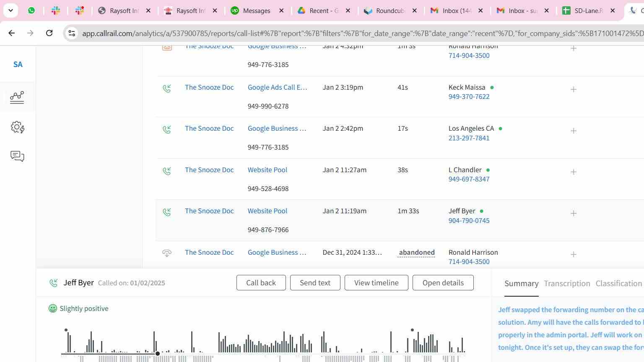Click the Slightly positive sentiment smiley icon
This screenshot has height=362, width=644.
[53, 309]
